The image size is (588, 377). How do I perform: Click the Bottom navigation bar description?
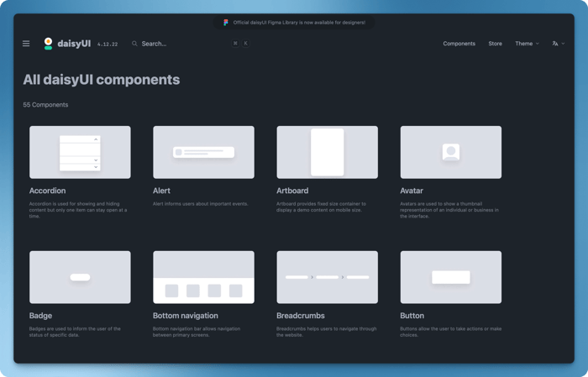point(197,332)
